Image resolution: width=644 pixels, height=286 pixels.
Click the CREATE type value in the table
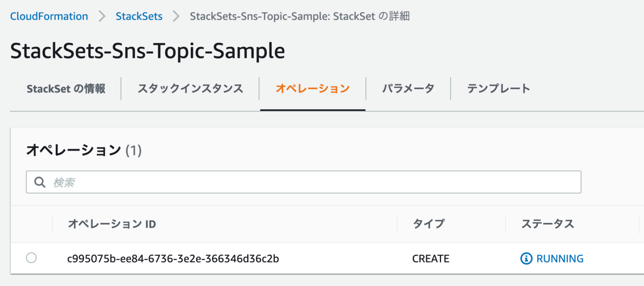(430, 259)
